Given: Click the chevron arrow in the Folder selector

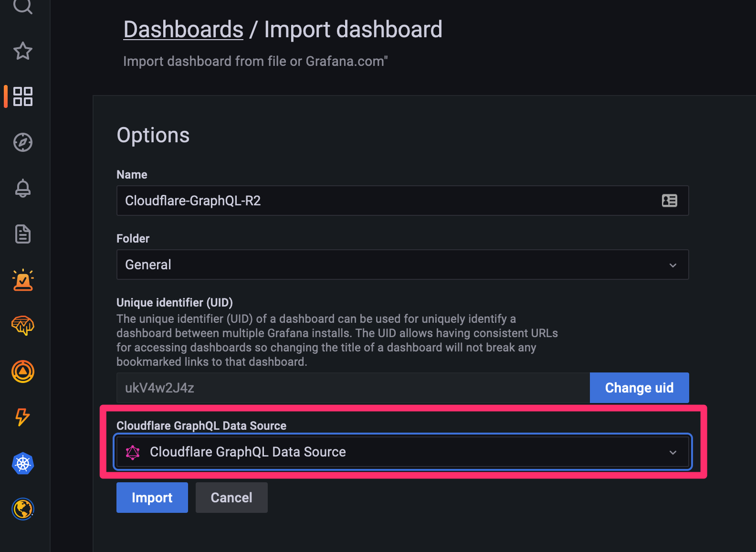Looking at the screenshot, I should click(673, 265).
